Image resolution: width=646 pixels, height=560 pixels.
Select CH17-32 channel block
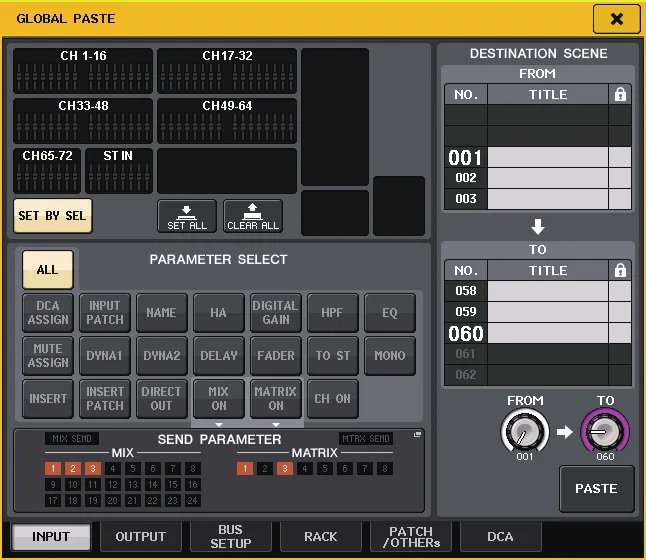coord(227,70)
